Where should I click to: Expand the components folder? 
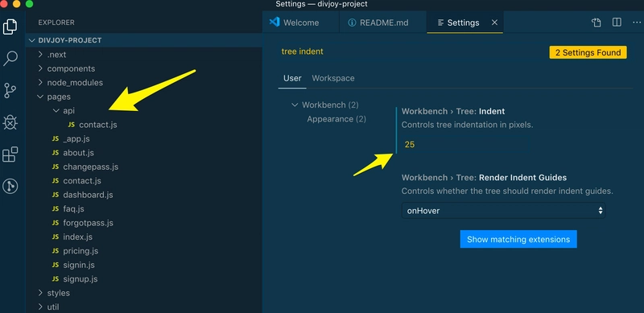tap(144, 68)
